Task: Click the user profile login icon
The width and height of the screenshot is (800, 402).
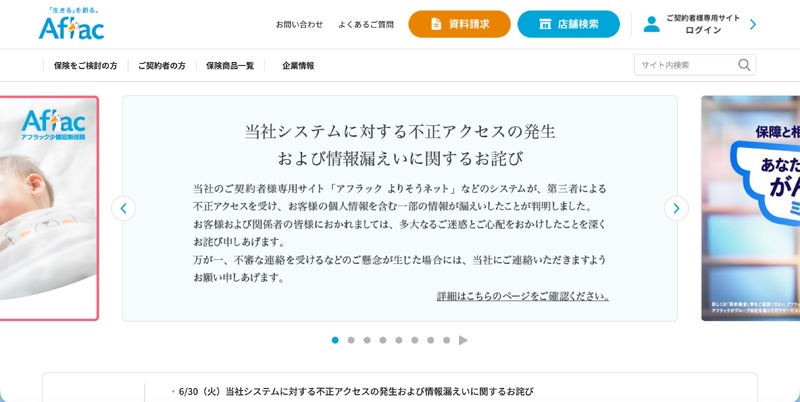Action: (x=652, y=24)
